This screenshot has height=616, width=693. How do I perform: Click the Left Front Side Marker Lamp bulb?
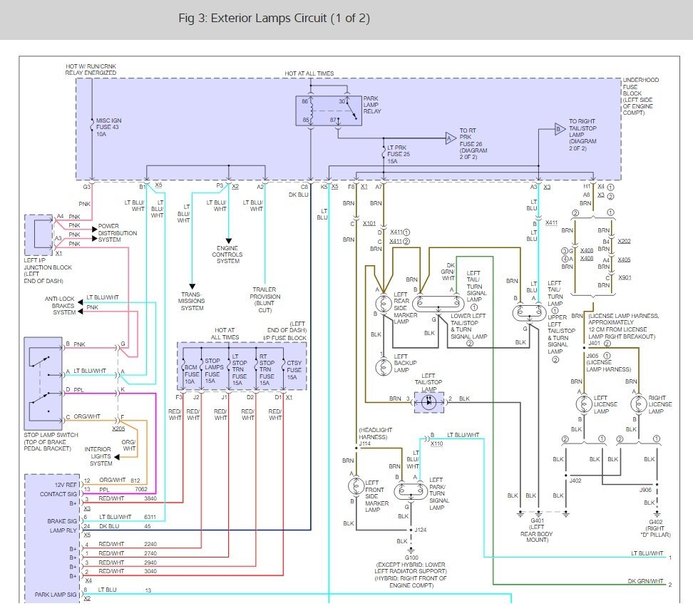pyautogui.click(x=356, y=486)
